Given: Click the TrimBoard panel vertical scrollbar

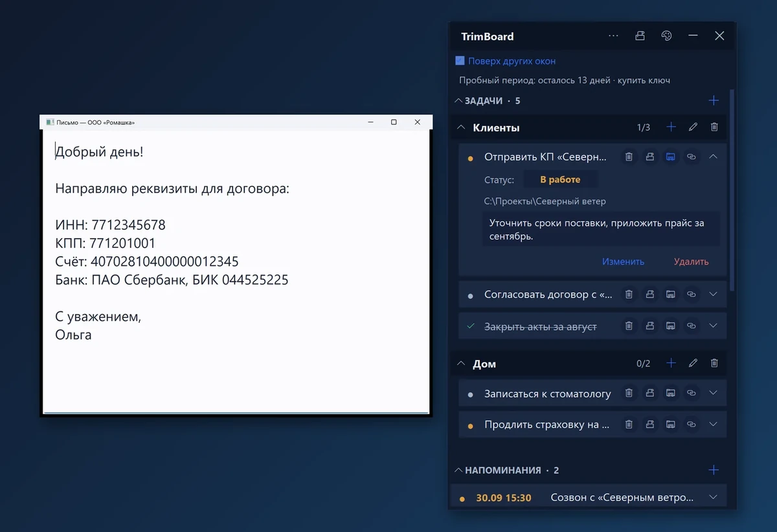Looking at the screenshot, I should click(x=732, y=190).
